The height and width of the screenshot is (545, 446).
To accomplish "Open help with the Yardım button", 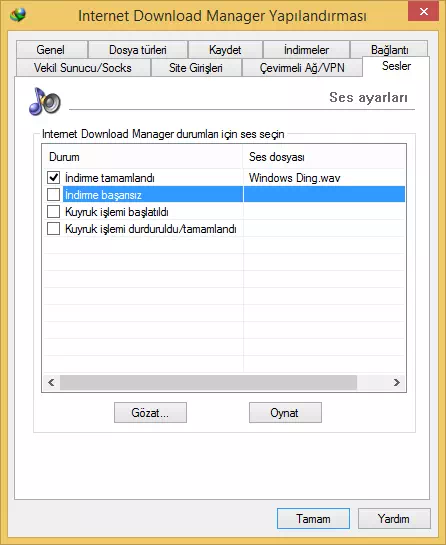I will pyautogui.click(x=394, y=519).
